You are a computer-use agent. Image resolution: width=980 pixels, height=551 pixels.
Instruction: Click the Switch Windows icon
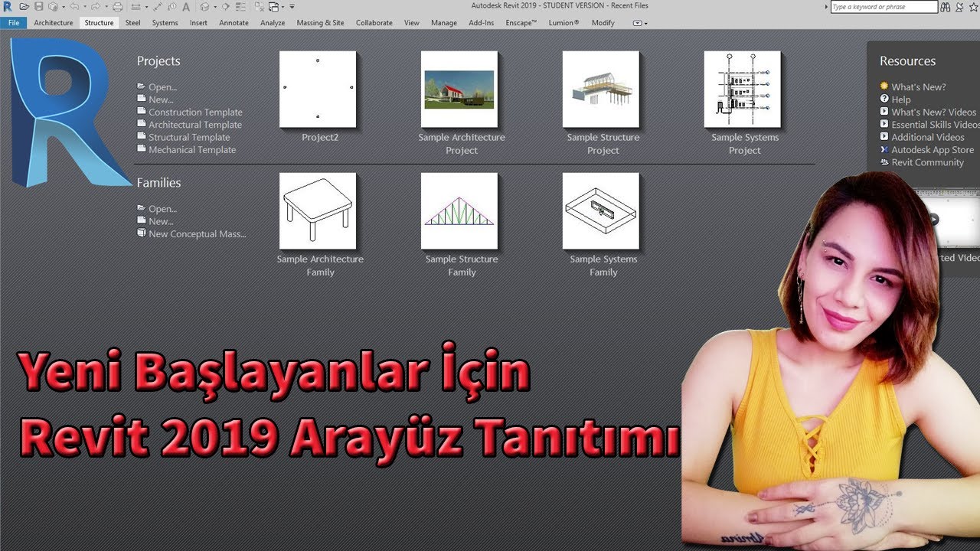click(x=273, y=6)
